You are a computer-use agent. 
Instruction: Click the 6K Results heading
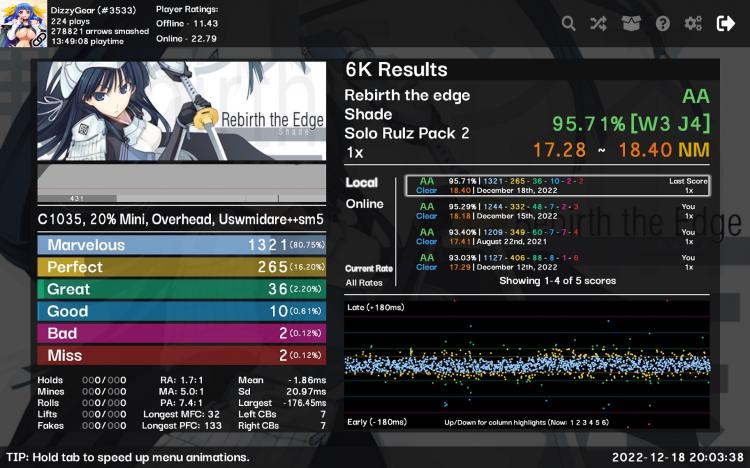tap(397, 70)
